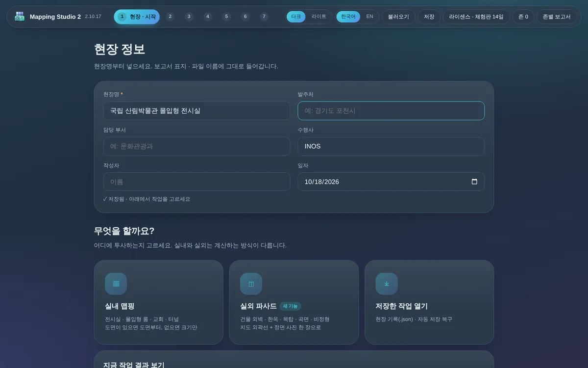Select 한국어 language
Screen dimensions: 588x368
(348, 17)
